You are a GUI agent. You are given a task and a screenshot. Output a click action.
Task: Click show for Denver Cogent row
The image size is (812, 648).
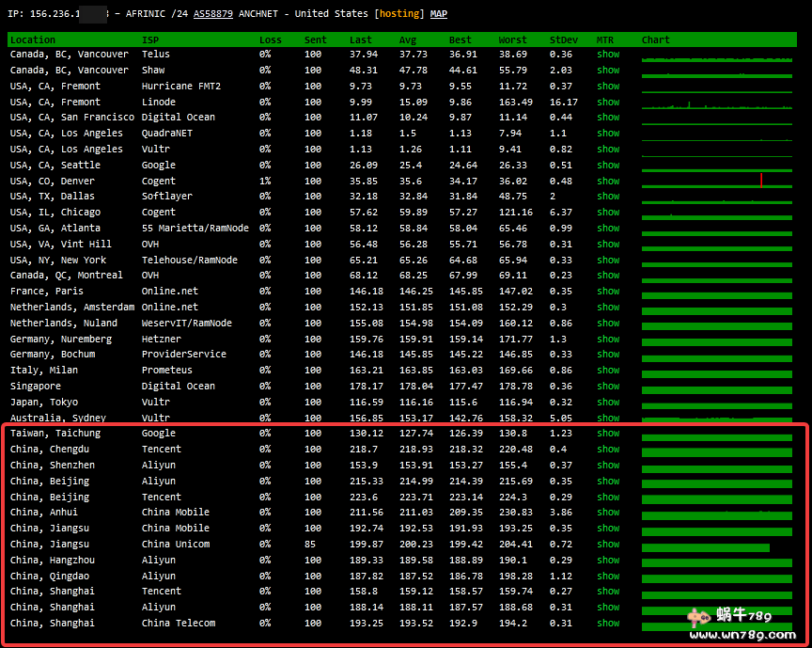608,181
